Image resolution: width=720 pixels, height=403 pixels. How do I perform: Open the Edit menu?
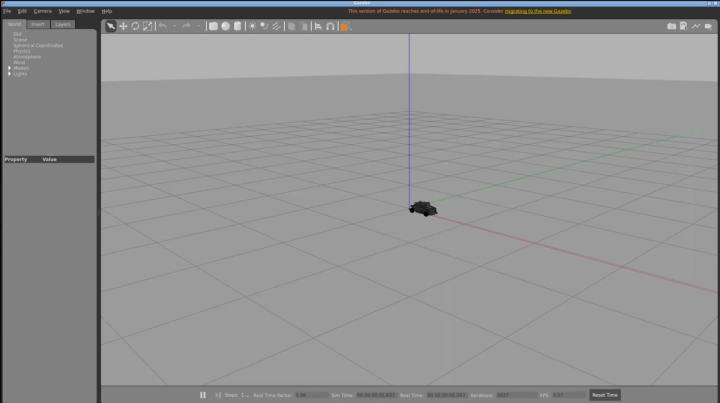tap(22, 11)
